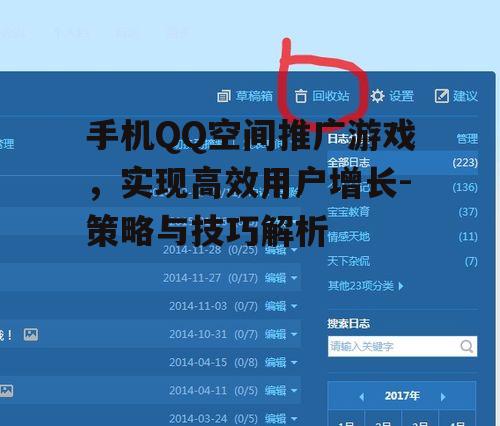
Task: Open the 设置 link
Action: [x=402, y=96]
